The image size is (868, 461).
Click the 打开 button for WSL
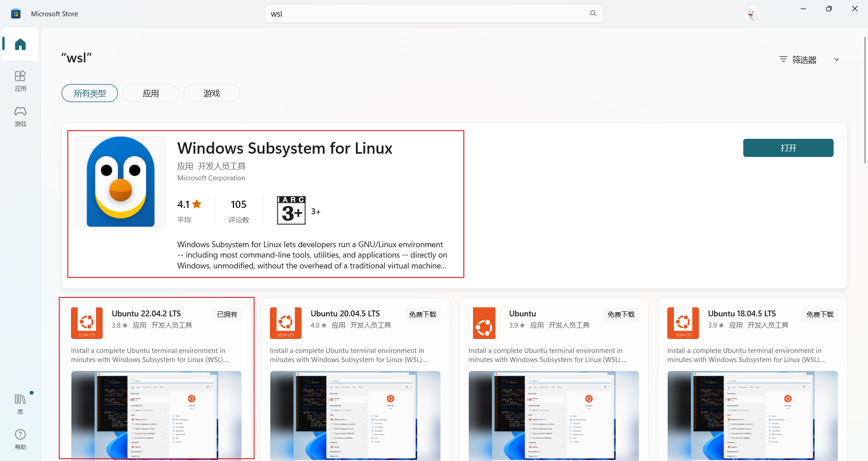[788, 148]
